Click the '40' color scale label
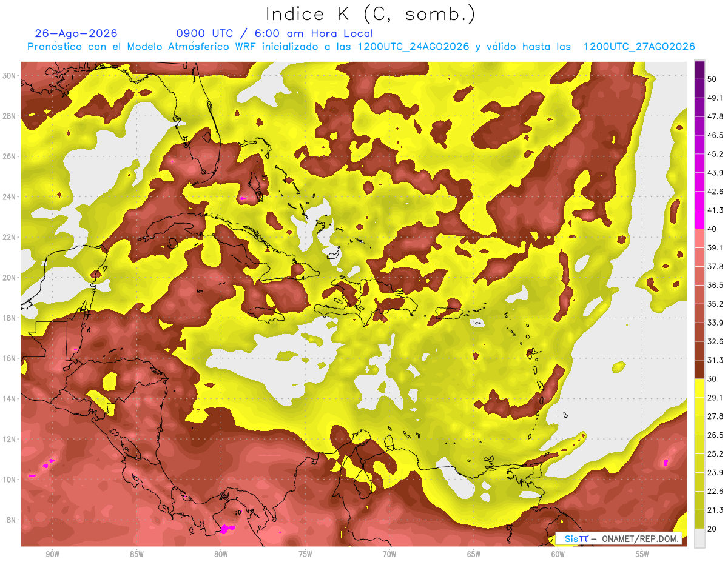Image resolution: width=728 pixels, height=562 pixels. click(713, 229)
